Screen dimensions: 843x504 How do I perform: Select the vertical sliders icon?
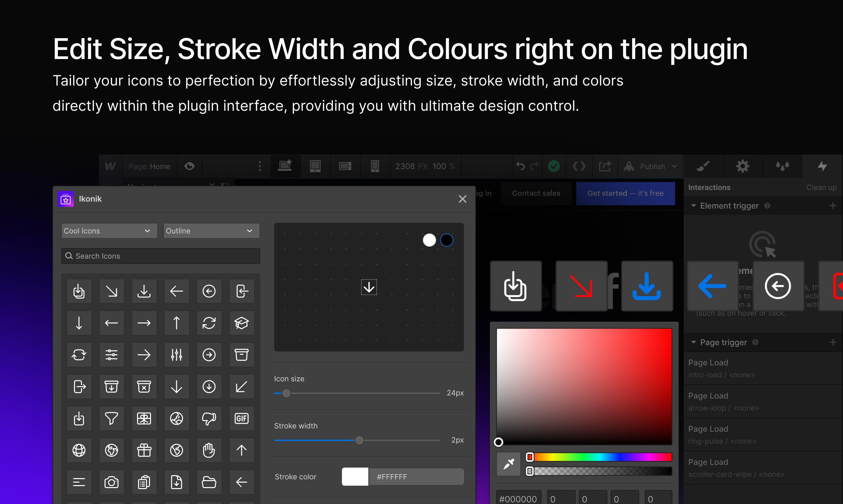pos(177,355)
